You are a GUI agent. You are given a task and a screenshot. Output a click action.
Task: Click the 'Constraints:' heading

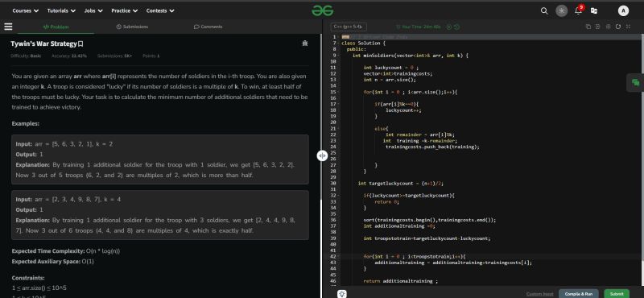point(28,278)
